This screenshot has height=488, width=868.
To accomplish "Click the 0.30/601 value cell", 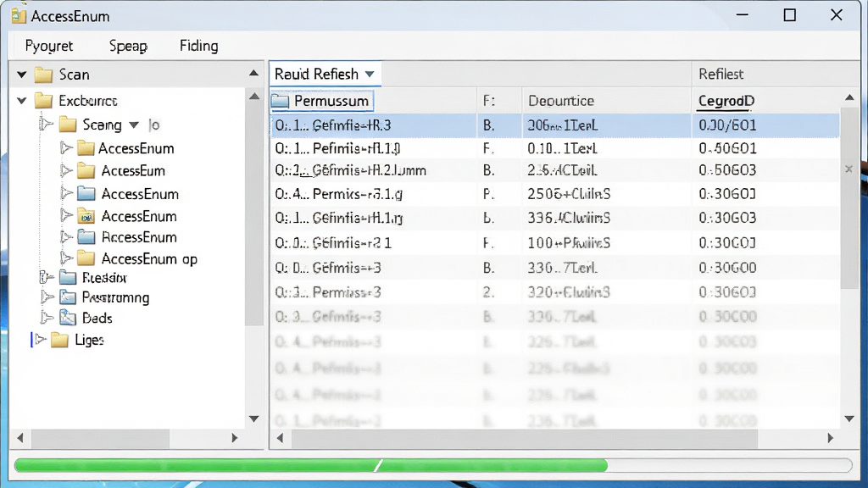I will pyautogui.click(x=727, y=125).
